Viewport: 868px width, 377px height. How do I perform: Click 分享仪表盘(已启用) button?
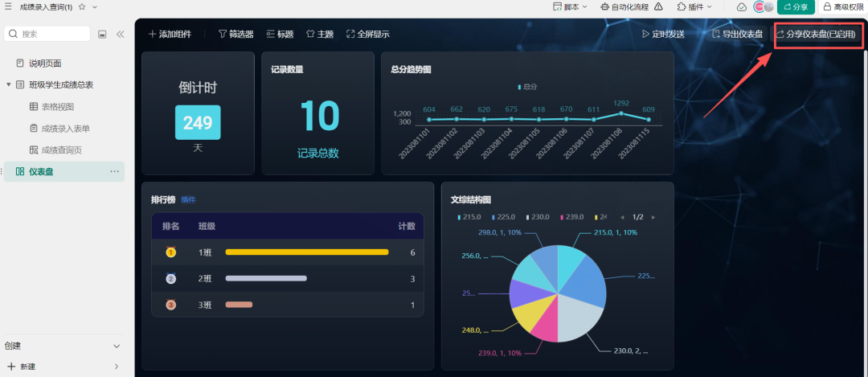tap(816, 34)
